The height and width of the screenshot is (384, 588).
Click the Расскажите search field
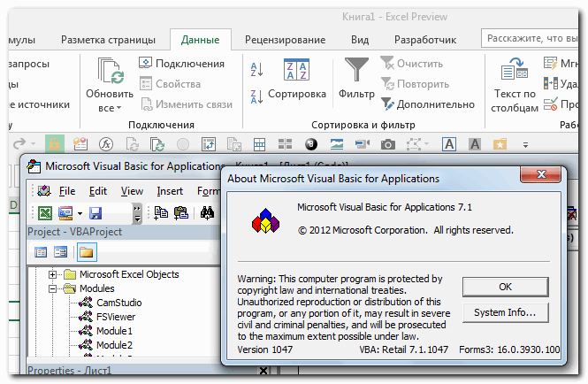530,38
